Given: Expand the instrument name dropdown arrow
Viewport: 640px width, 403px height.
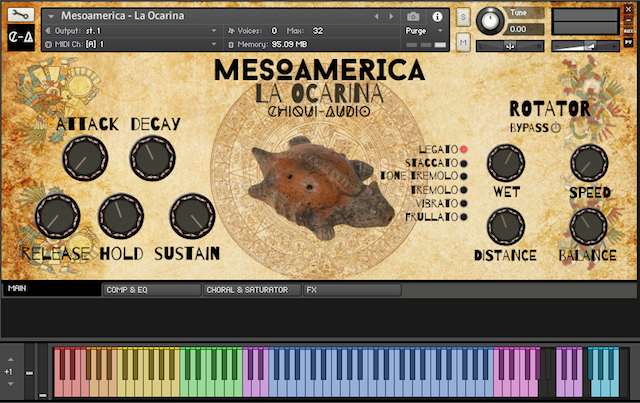Looking at the screenshot, I should tap(51, 17).
